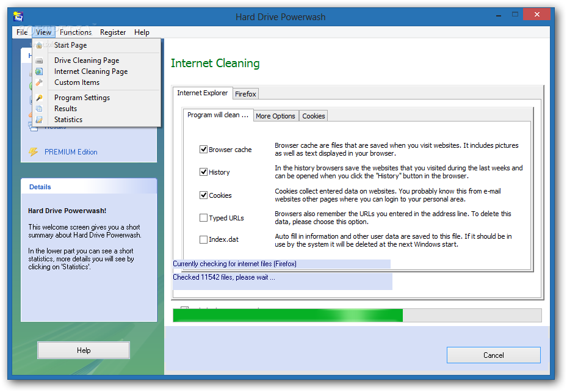Open the Functions menu
567x392 pixels.
click(76, 32)
